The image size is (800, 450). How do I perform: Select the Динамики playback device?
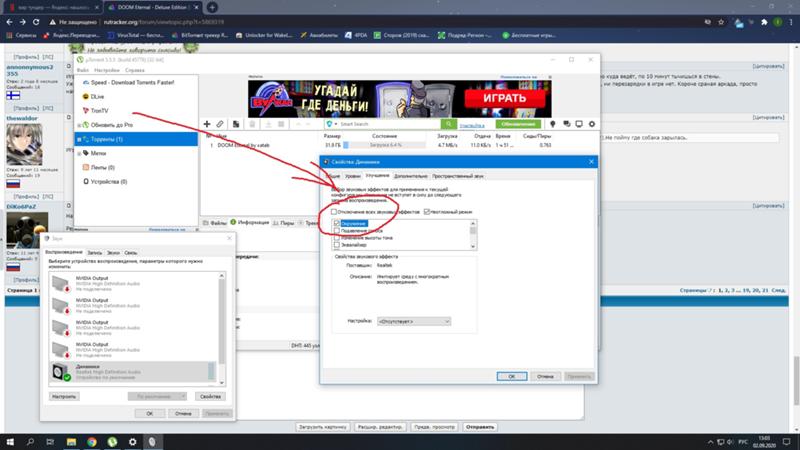coord(133,372)
